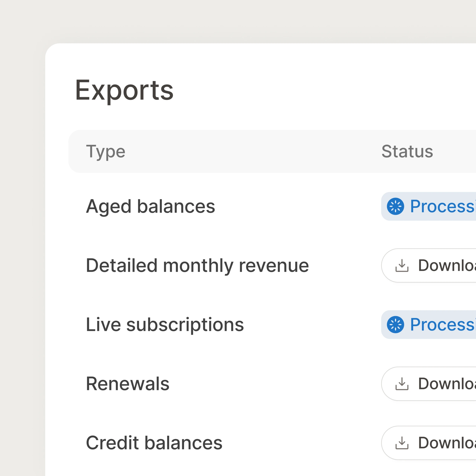Screen dimensions: 476x476
Task: Select the Renewals row label
Action: pyautogui.click(x=128, y=384)
